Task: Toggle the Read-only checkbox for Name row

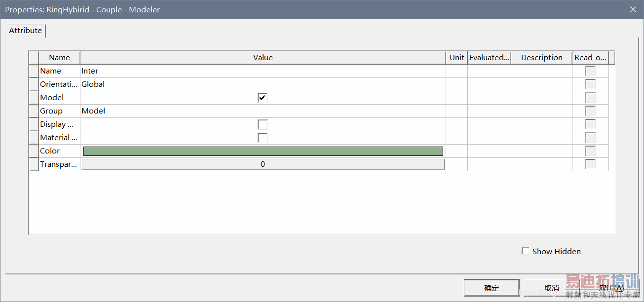Action: [x=590, y=71]
